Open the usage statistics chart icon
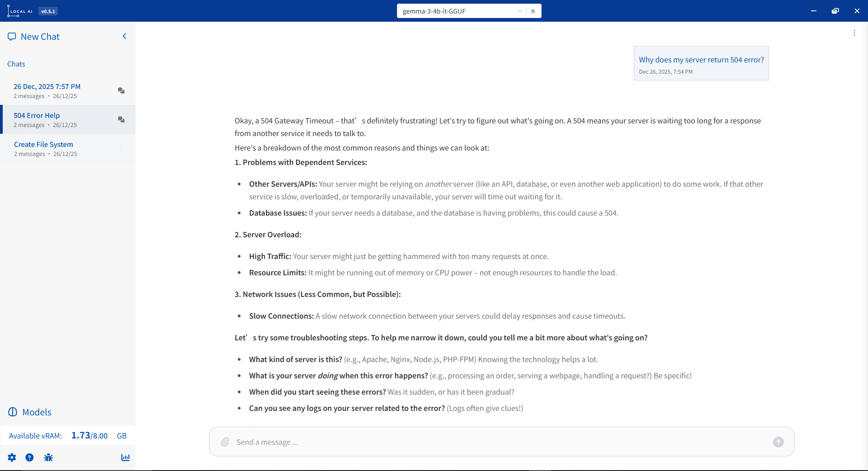868x471 pixels. (125, 457)
